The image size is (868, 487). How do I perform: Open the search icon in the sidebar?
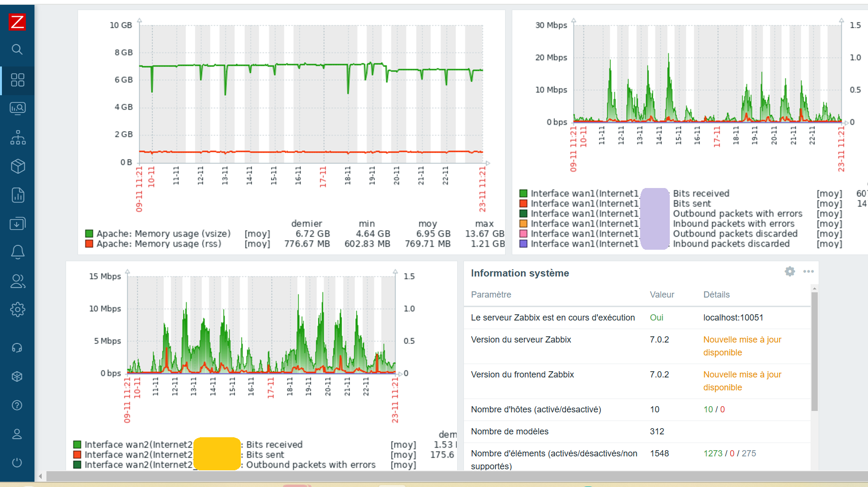pyautogui.click(x=17, y=49)
